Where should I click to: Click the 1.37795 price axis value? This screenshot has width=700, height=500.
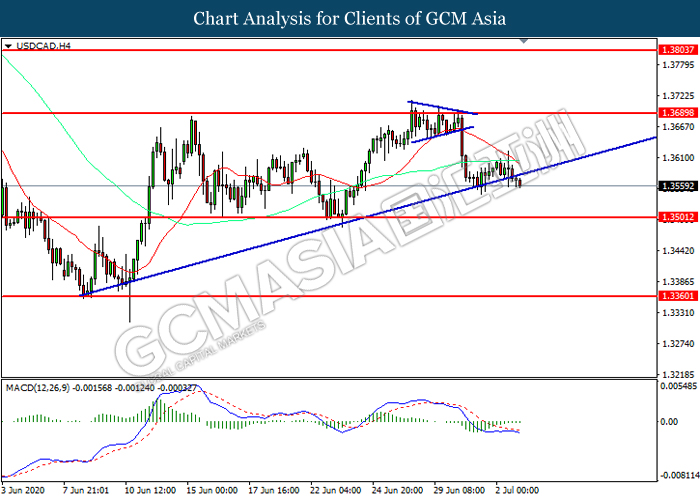click(x=678, y=65)
